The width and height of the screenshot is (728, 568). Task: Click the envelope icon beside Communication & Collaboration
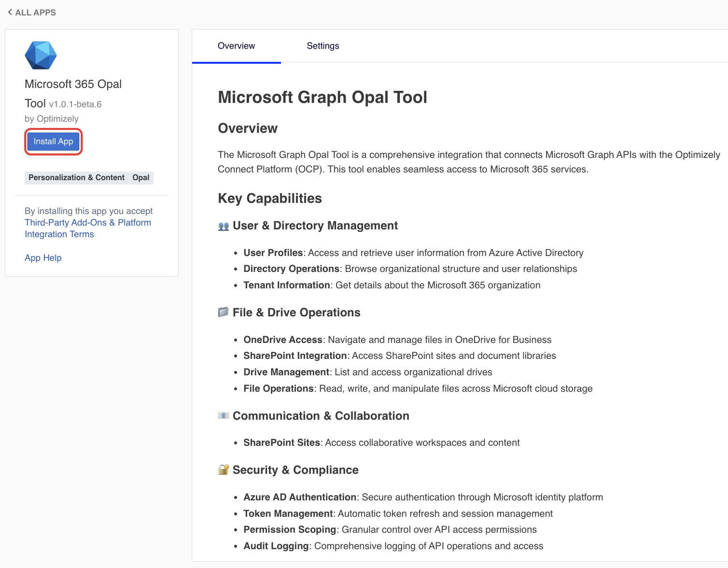(223, 415)
